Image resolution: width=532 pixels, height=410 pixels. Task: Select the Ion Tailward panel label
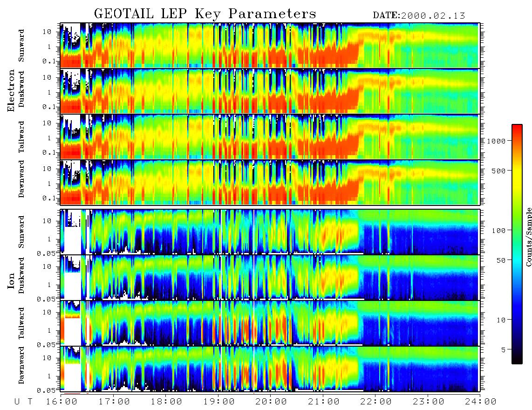point(21,323)
